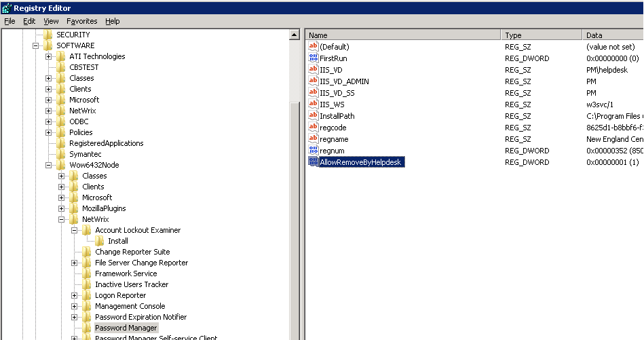Expand the File Server Change Reporter key
This screenshot has width=644, height=340.
(x=75, y=263)
